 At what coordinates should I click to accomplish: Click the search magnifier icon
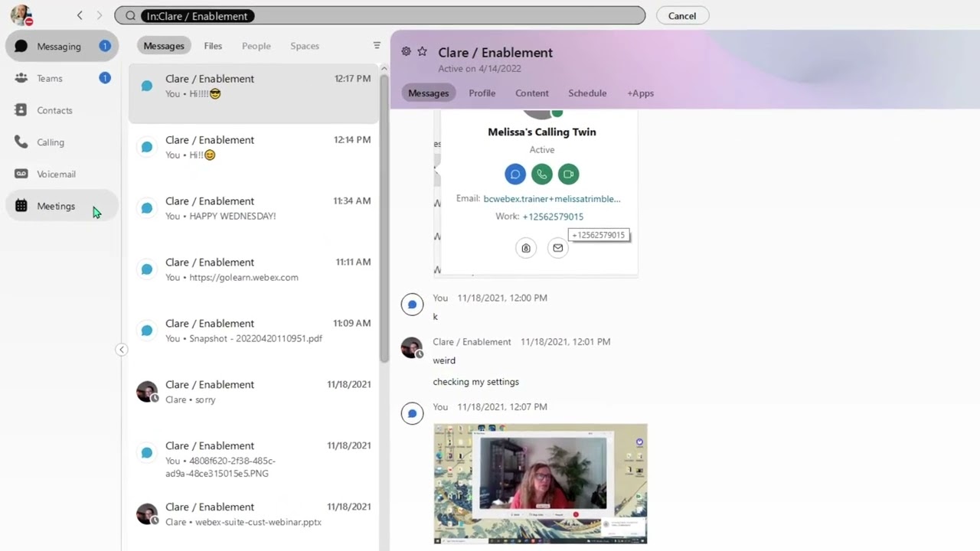[130, 16]
